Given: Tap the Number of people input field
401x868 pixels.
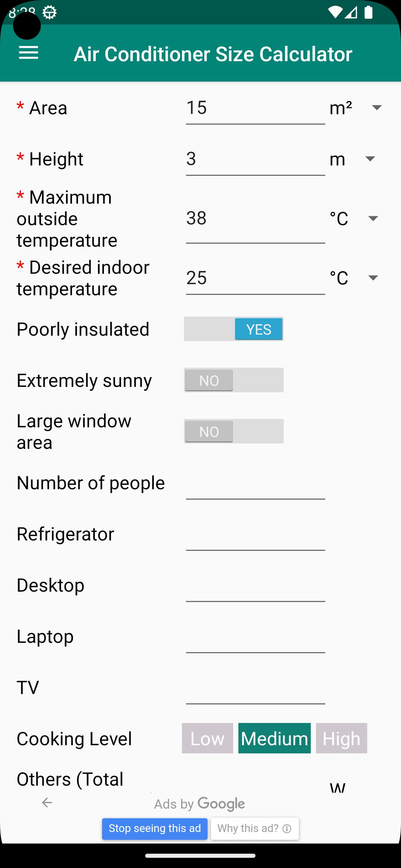Looking at the screenshot, I should (x=255, y=483).
